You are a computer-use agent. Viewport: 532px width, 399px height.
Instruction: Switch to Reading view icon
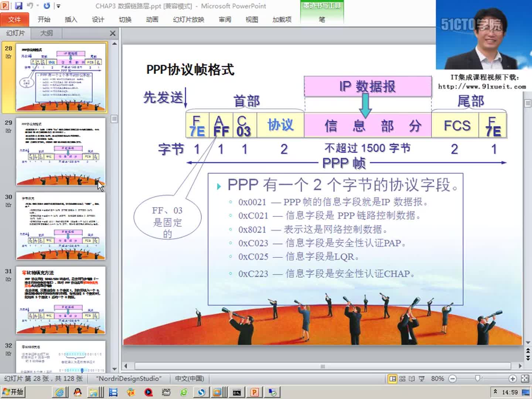tap(412, 379)
